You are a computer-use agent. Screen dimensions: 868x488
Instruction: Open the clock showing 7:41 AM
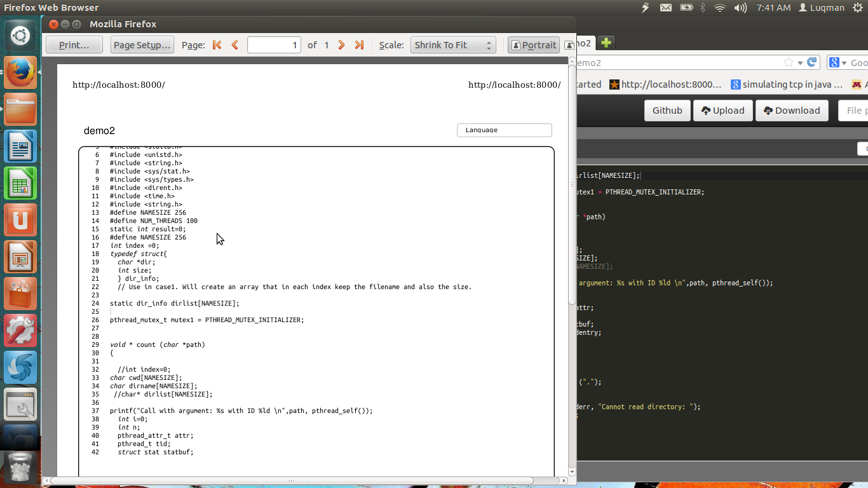pyautogui.click(x=773, y=8)
